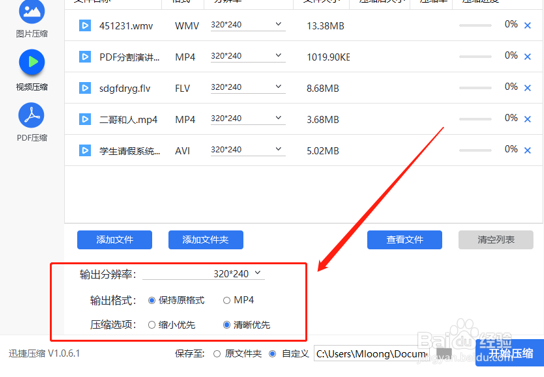544x377 pixels.
Task: Open resolution dropdown for 学生请假系统 row
Action: click(248, 150)
